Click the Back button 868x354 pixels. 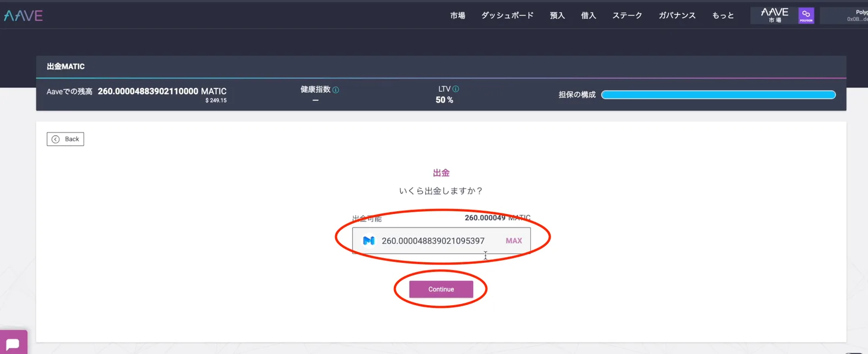[65, 139]
